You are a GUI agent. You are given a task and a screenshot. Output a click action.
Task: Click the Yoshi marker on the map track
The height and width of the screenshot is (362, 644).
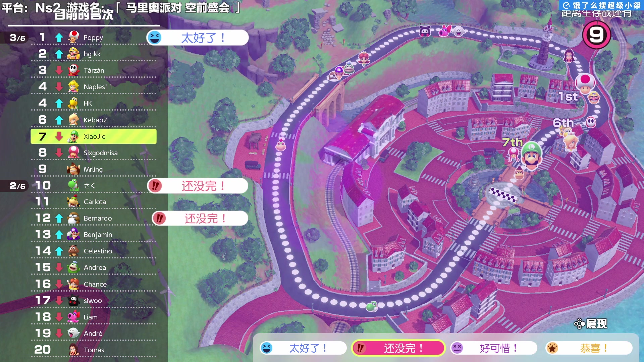372,306
